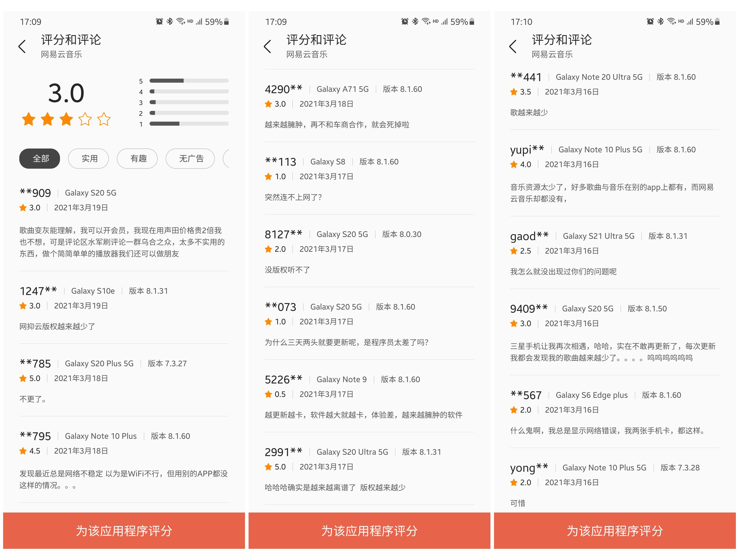Tap review text 可惜
This screenshot has width=739, height=560.
518,503
